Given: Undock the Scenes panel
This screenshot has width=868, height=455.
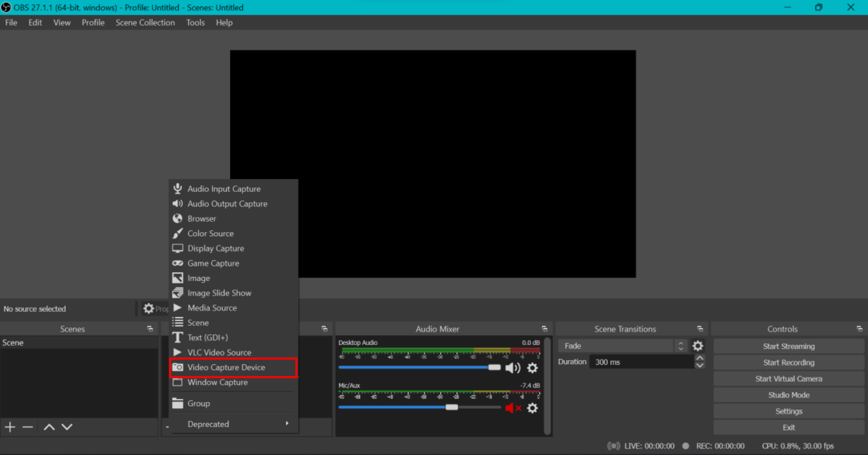Looking at the screenshot, I should pos(150,329).
